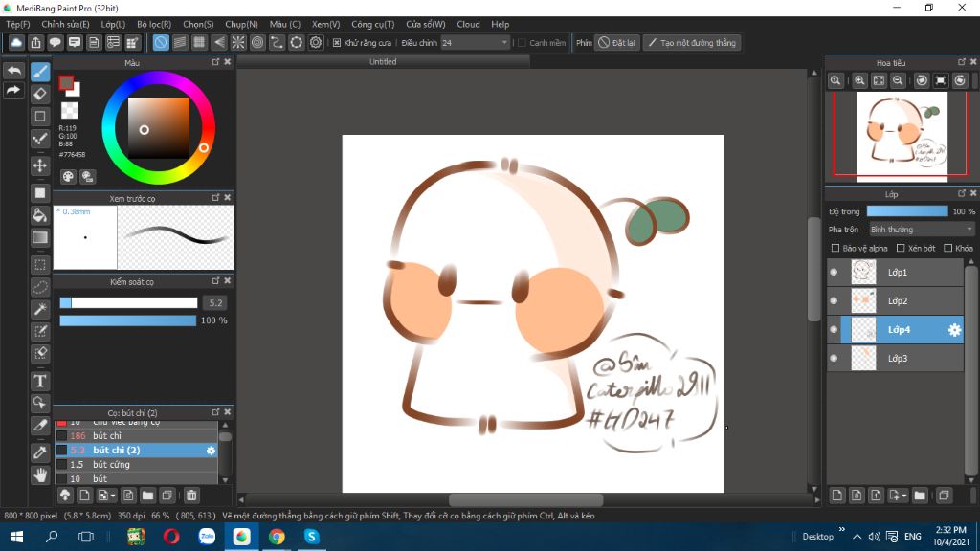980x551 pixels.
Task: Zoom out on the navigator
Action: (898, 80)
